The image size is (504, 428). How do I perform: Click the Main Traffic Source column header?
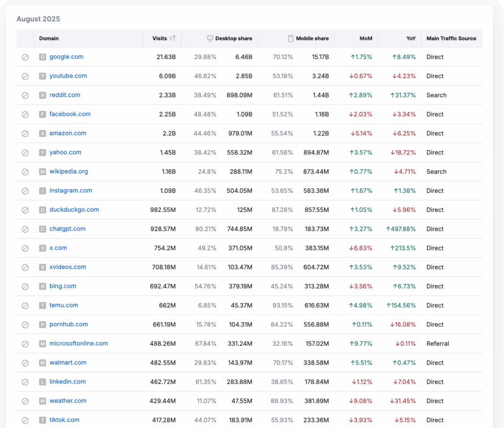[x=451, y=38]
